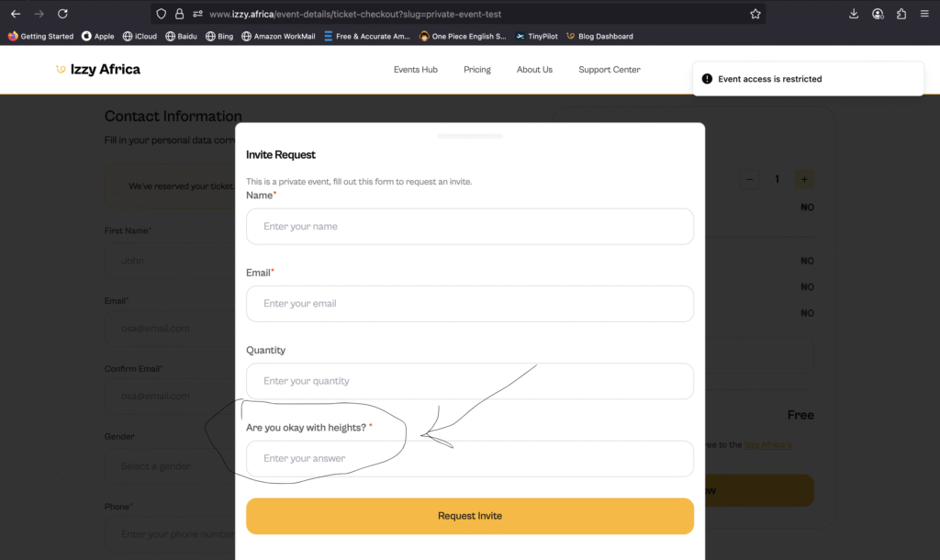The height and width of the screenshot is (560, 940).
Task: Reload the page with the refresh icon
Action: pyautogui.click(x=62, y=14)
